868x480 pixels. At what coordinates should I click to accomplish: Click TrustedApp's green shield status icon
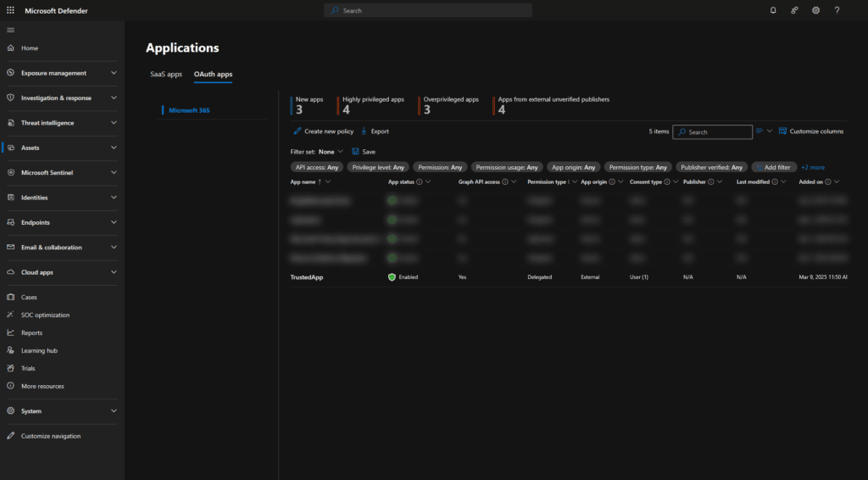pos(392,277)
